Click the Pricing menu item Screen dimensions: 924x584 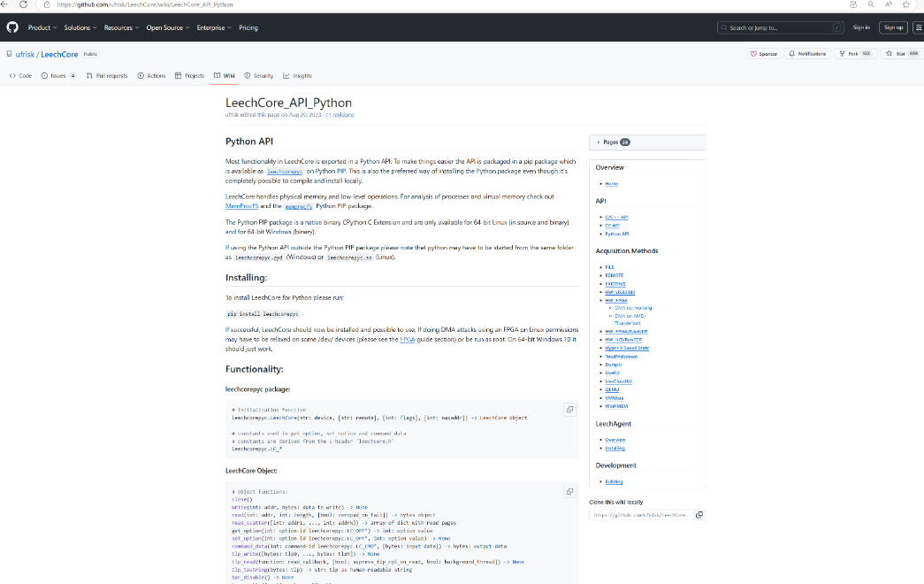coord(248,27)
